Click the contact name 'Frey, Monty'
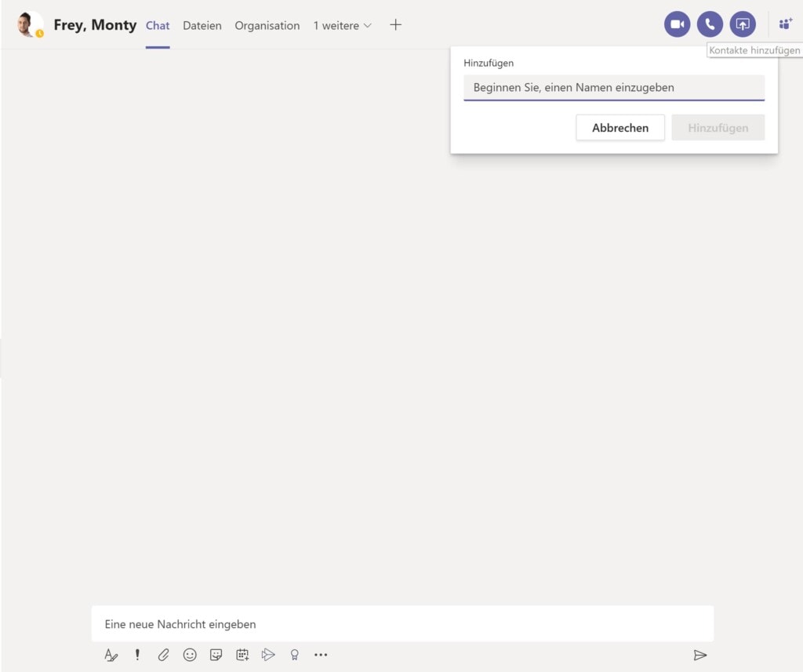The image size is (803, 672). click(95, 24)
